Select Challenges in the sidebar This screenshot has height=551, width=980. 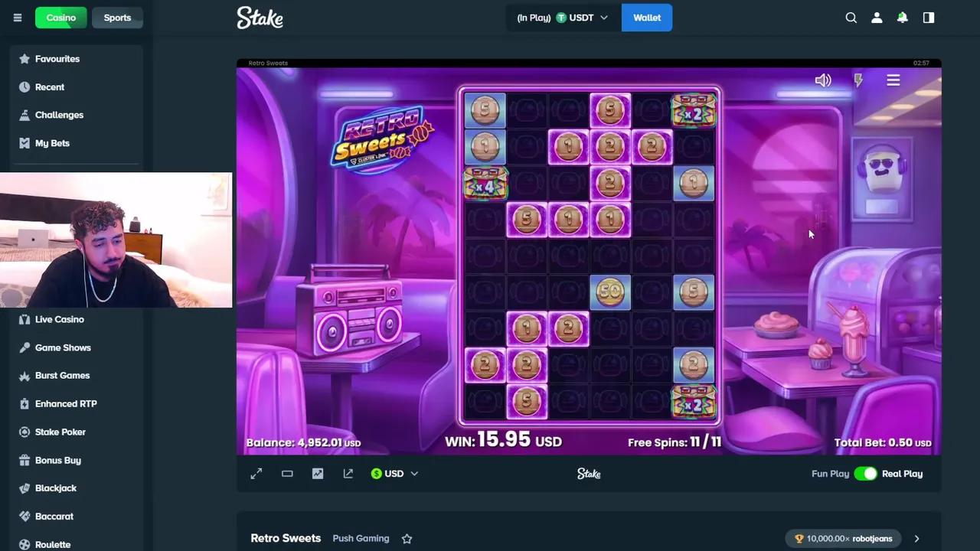pos(59,115)
